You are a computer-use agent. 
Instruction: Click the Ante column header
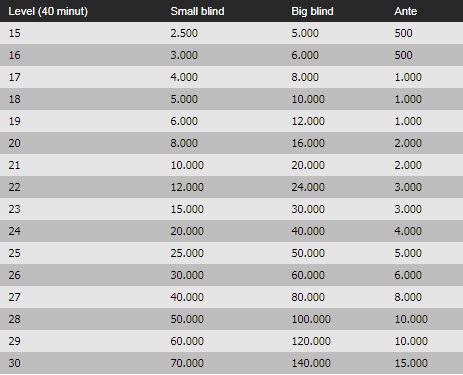(x=405, y=11)
